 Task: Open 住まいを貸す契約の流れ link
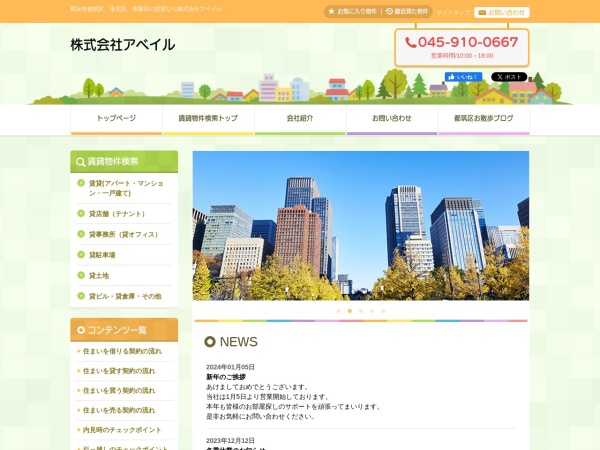[x=119, y=371]
